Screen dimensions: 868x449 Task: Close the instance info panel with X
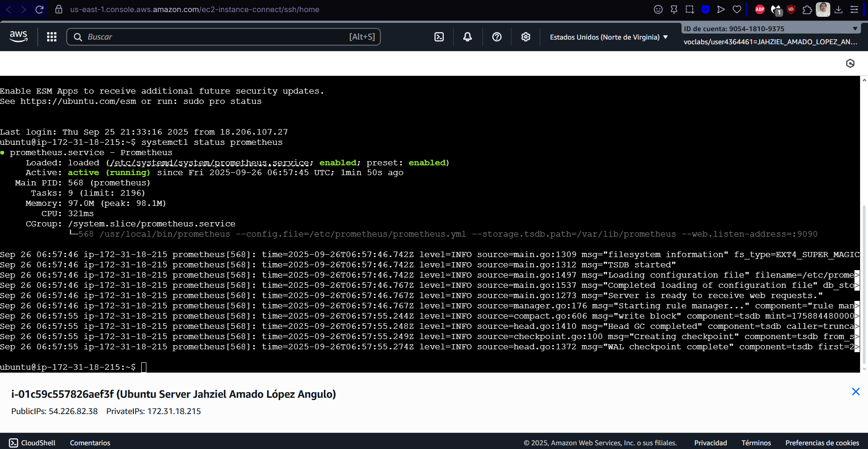(856, 392)
